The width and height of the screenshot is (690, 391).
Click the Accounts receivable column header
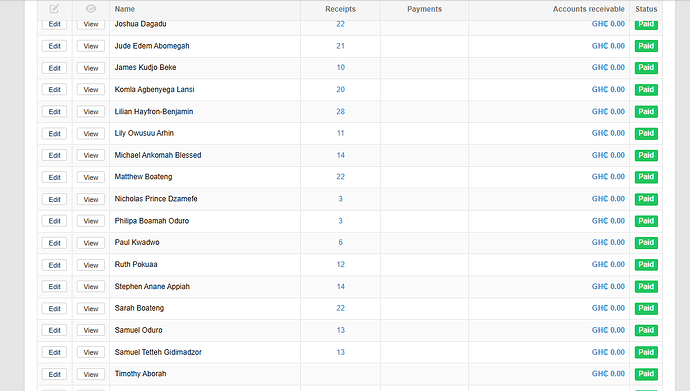point(588,9)
